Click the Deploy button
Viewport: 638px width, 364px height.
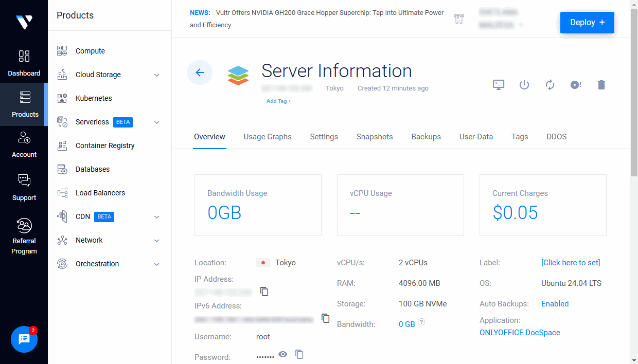[x=587, y=22]
